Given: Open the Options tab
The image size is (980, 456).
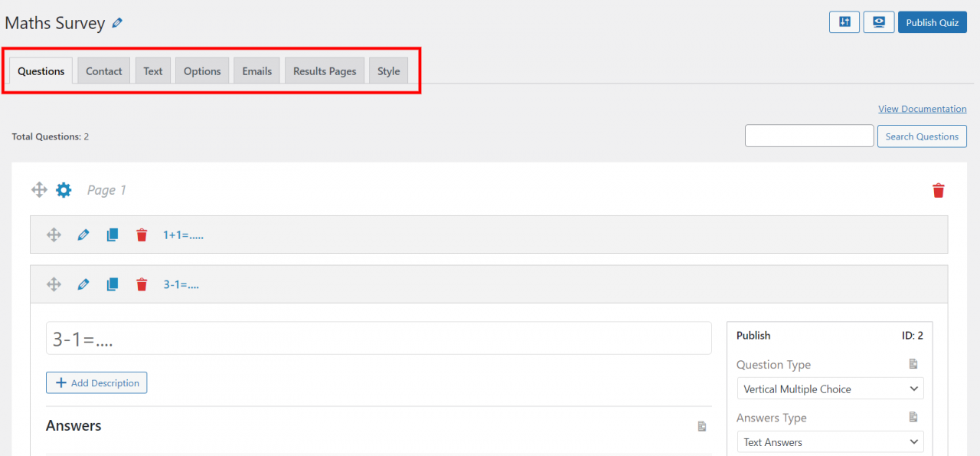Looking at the screenshot, I should tap(202, 71).
